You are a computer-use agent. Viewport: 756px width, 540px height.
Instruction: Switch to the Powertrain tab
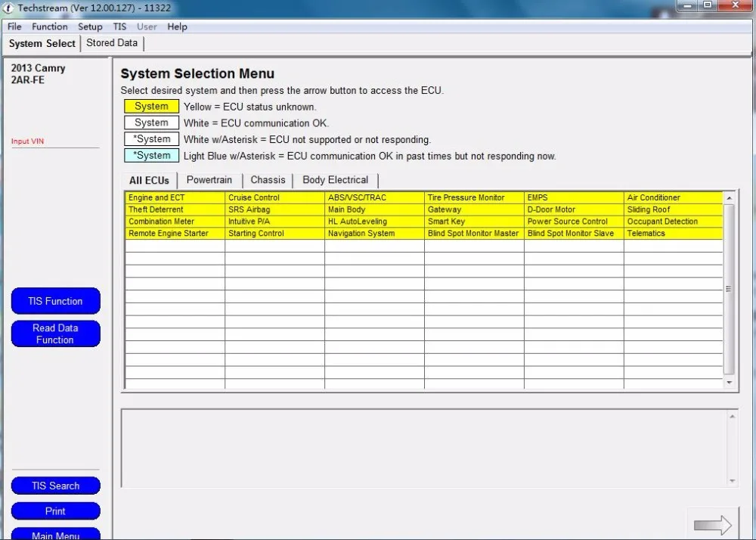pyautogui.click(x=210, y=180)
